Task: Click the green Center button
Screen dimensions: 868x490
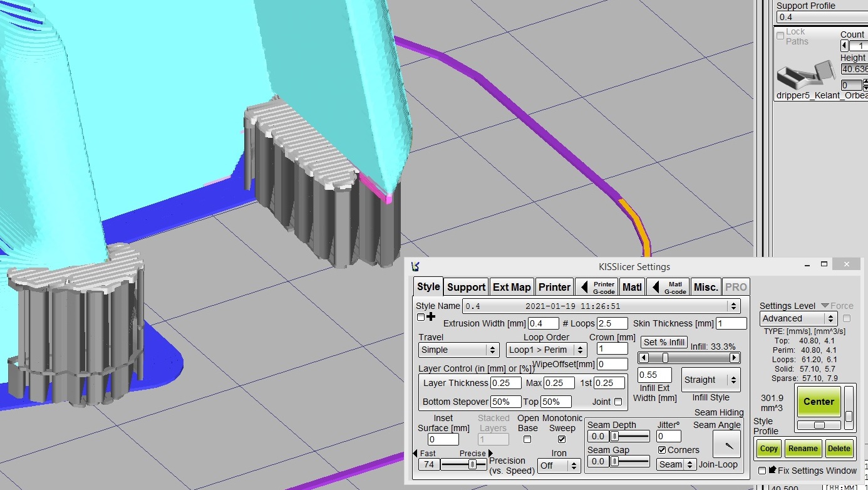Action: (x=819, y=402)
